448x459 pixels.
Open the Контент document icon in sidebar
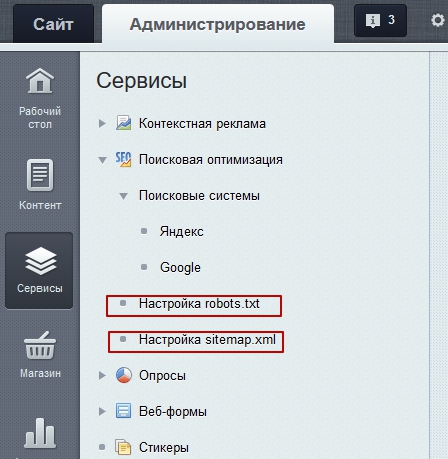[40, 175]
